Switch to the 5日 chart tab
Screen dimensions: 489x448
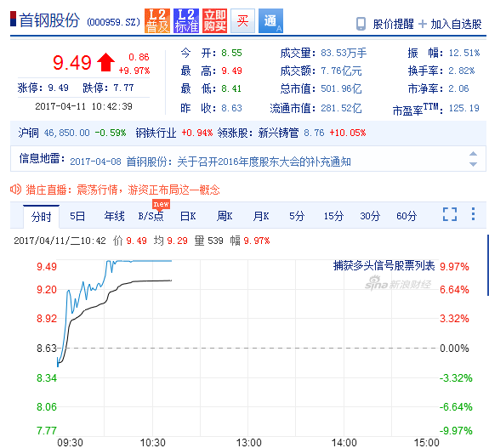pyautogui.click(x=77, y=216)
